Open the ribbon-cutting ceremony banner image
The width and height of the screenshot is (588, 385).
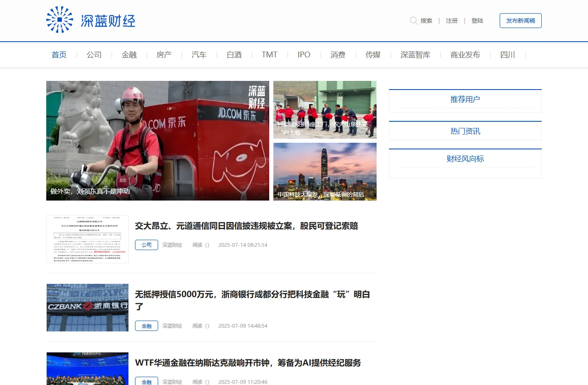point(325,110)
